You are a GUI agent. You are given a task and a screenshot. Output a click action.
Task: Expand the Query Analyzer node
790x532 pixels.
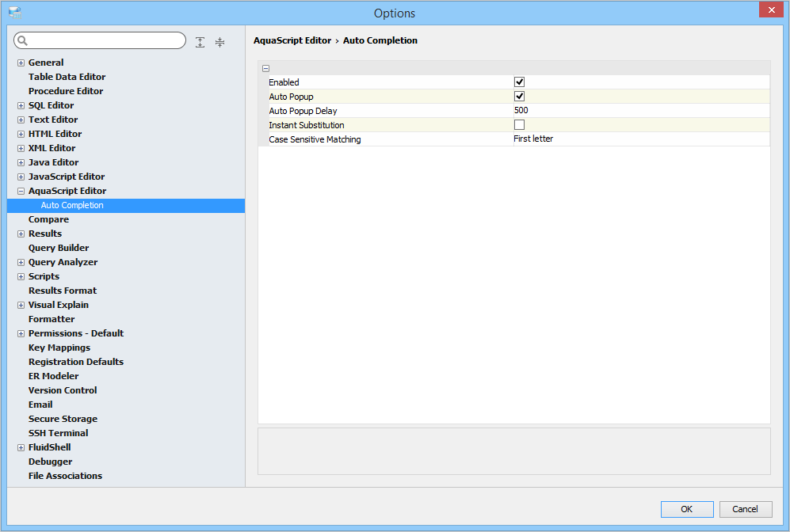point(21,262)
